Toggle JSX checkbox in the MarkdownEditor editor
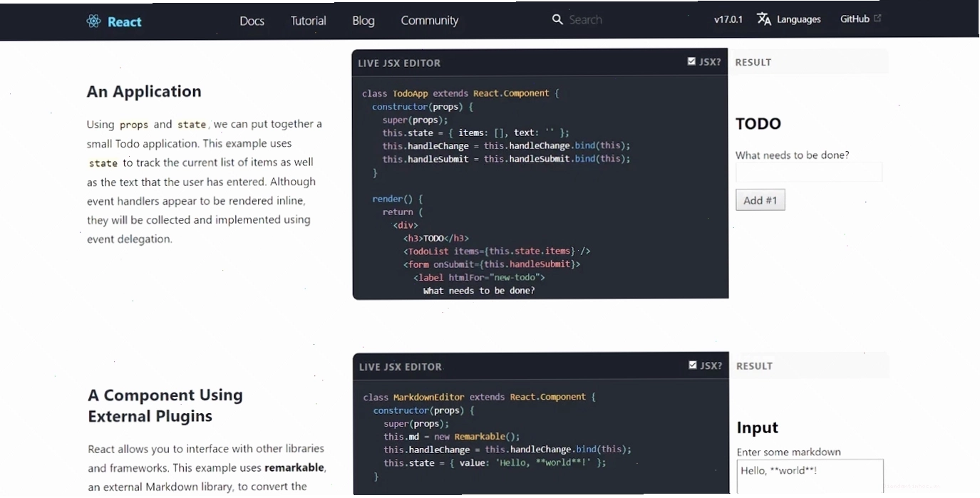Image resolution: width=980 pixels, height=498 pixels. click(693, 365)
